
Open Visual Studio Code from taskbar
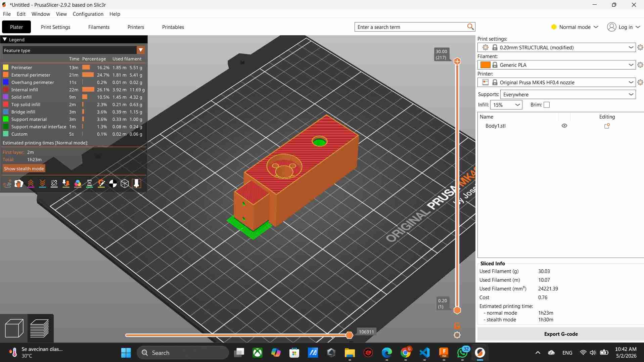click(x=425, y=353)
